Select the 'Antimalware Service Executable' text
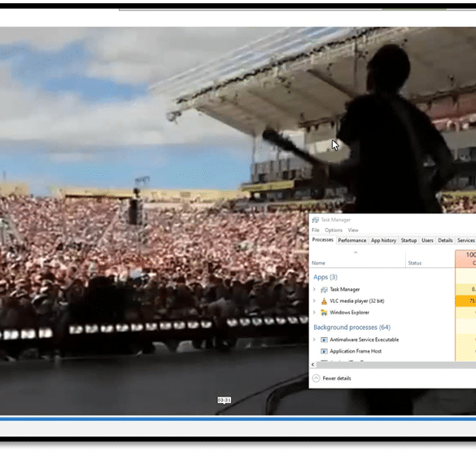 pyautogui.click(x=365, y=340)
